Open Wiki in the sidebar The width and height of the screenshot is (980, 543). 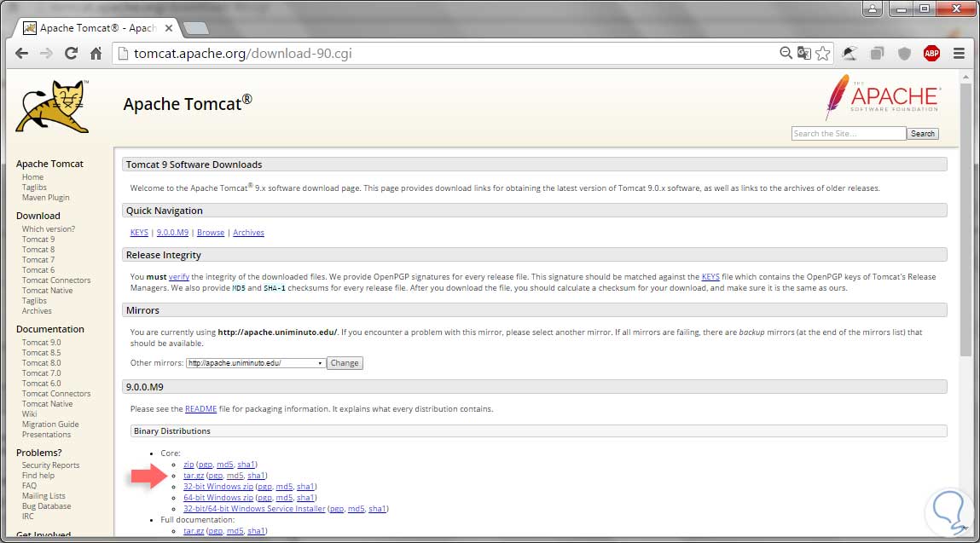[x=29, y=414]
